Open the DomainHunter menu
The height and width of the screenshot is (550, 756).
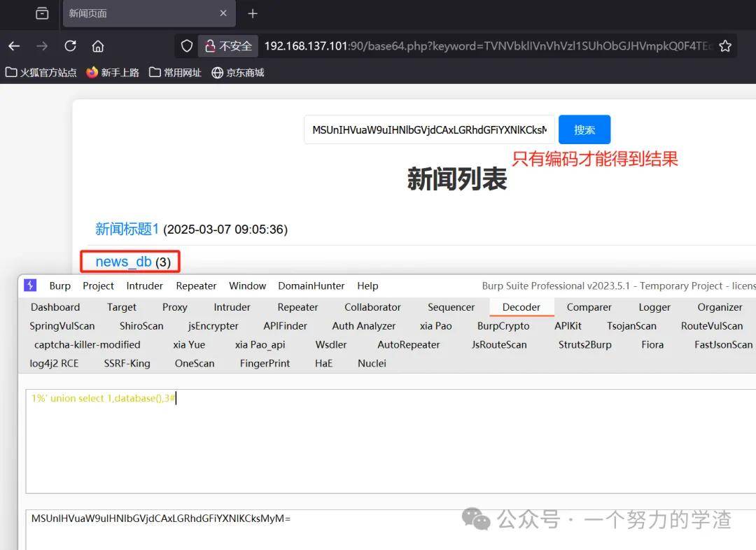[x=311, y=285]
